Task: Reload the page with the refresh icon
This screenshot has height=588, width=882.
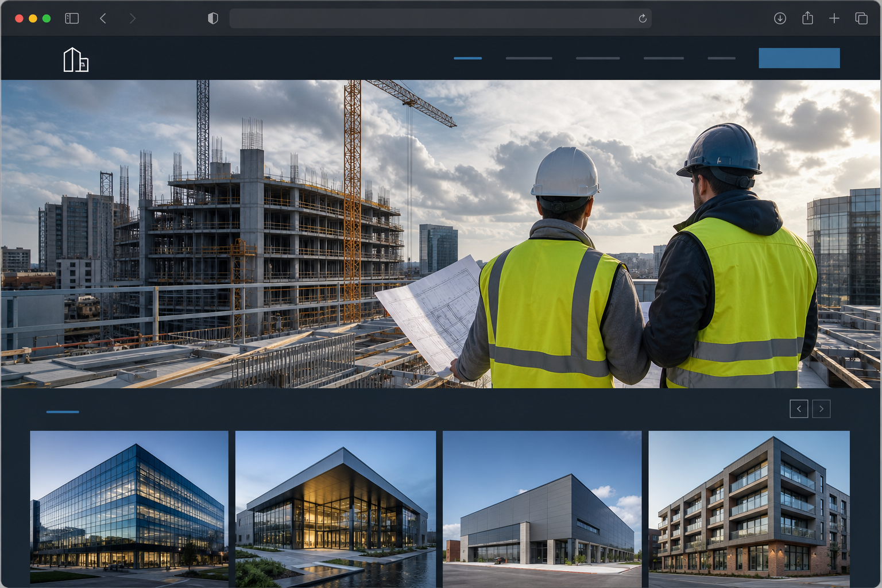Action: (x=643, y=18)
